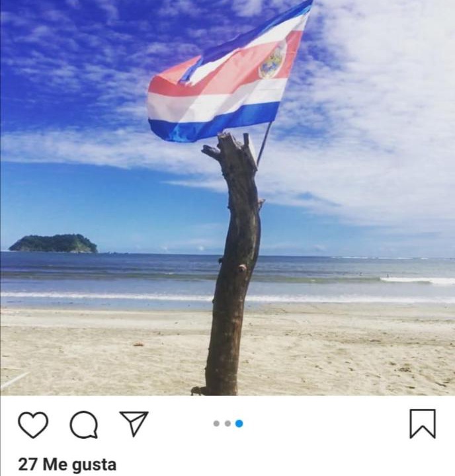Jump to the first carousel dot
Viewport: 455px width, 476px height.
pos(216,424)
